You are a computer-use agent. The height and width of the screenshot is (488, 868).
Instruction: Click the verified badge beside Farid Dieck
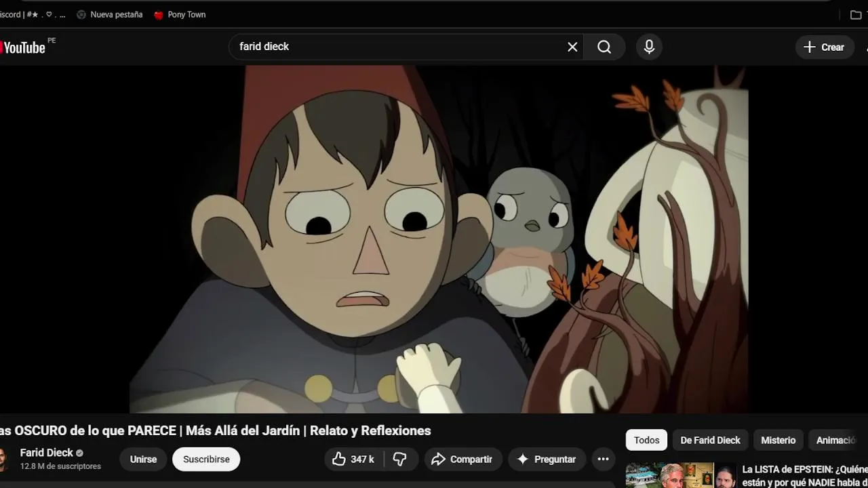click(79, 453)
